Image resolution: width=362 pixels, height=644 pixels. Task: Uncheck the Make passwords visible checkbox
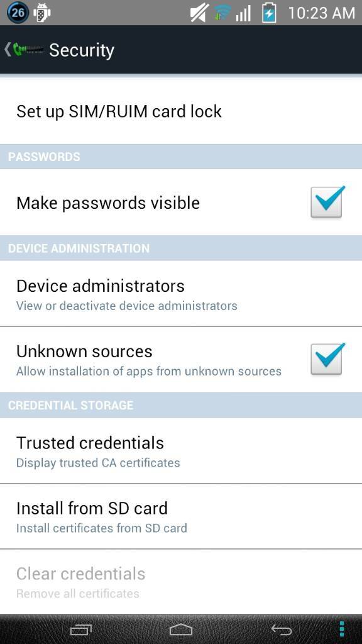[x=327, y=202]
